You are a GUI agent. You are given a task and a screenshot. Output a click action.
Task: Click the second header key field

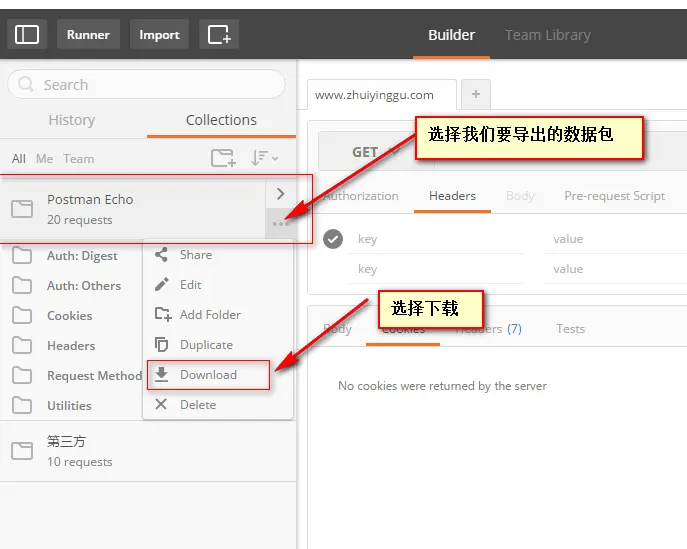click(x=436, y=269)
